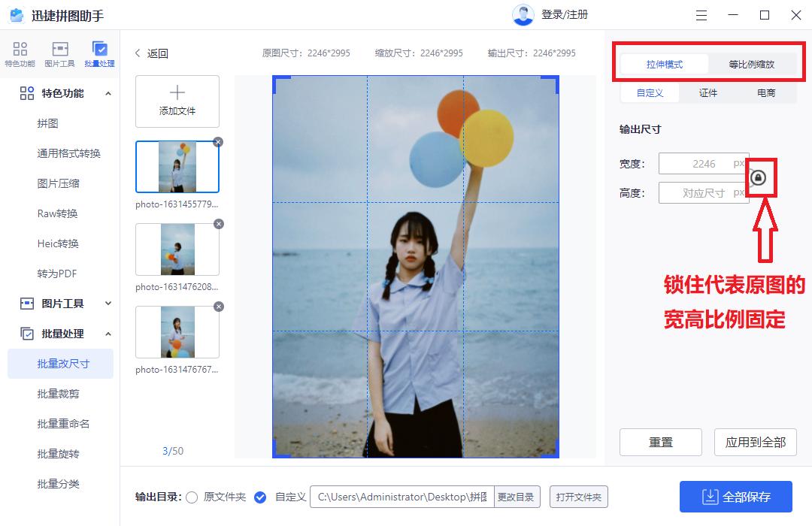The image size is (812, 526).
Task: Remove the photo-1631476208 thumbnail via X
Action: (219, 224)
